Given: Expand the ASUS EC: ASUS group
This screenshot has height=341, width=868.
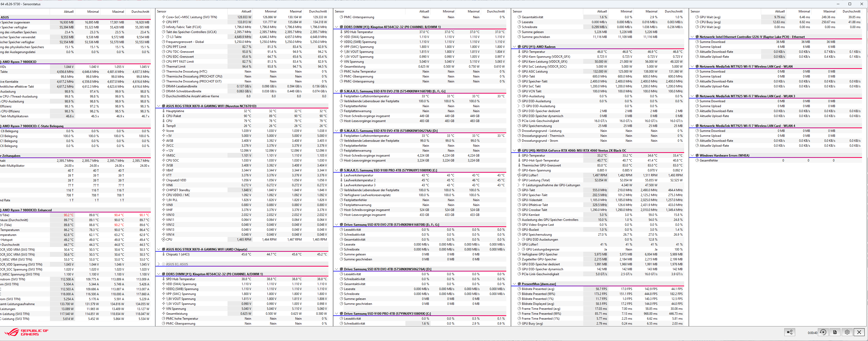Looking at the screenshot, I should 158,264.
